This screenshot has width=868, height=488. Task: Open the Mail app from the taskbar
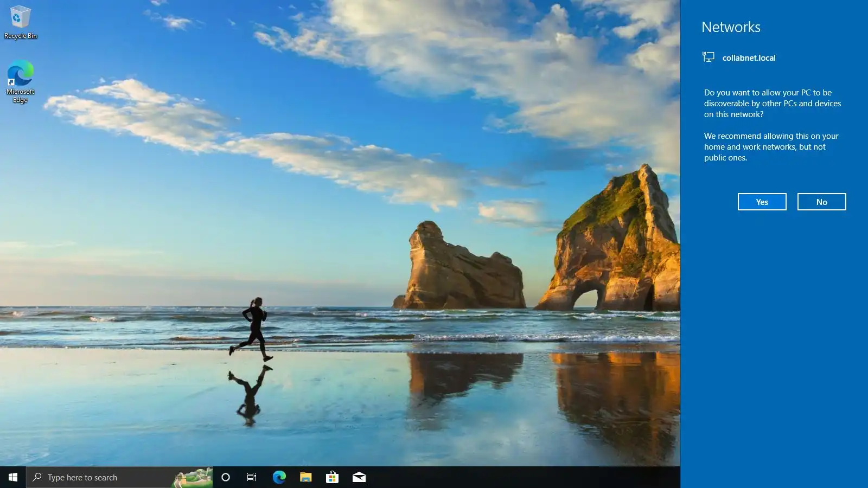point(359,477)
